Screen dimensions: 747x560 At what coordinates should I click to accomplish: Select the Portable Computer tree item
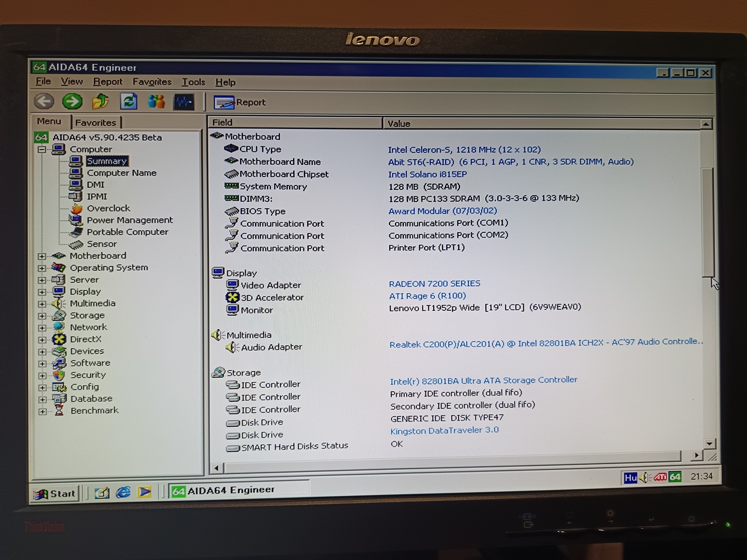click(x=127, y=232)
